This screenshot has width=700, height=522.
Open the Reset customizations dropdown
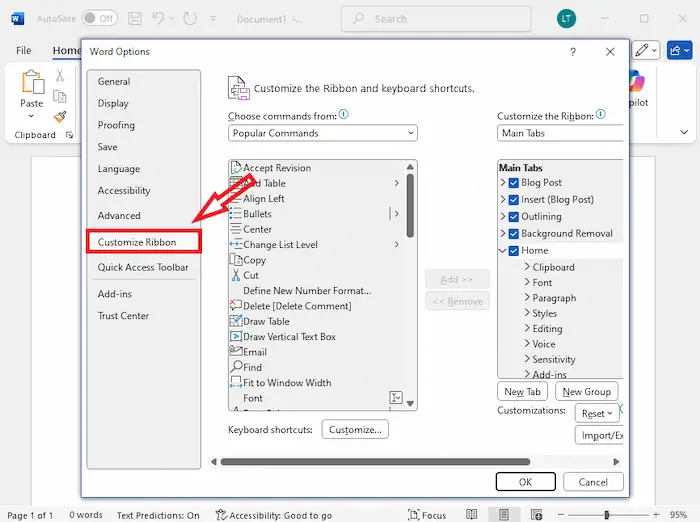(x=597, y=413)
